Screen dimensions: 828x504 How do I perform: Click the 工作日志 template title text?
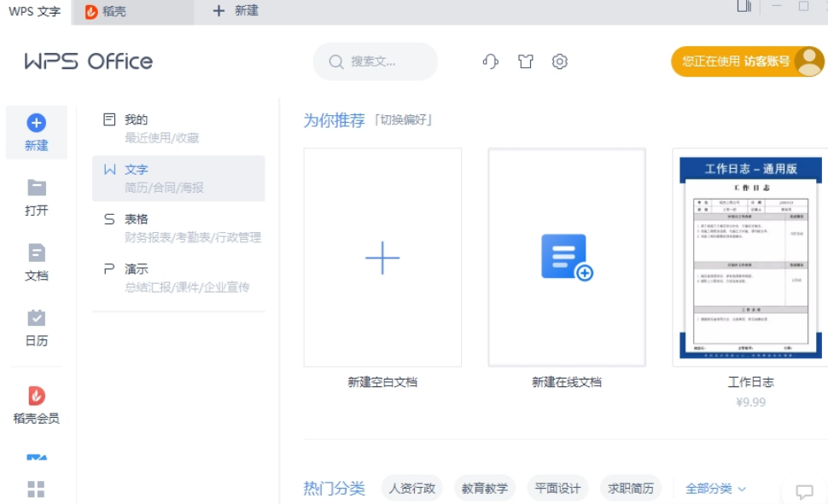[x=750, y=382]
